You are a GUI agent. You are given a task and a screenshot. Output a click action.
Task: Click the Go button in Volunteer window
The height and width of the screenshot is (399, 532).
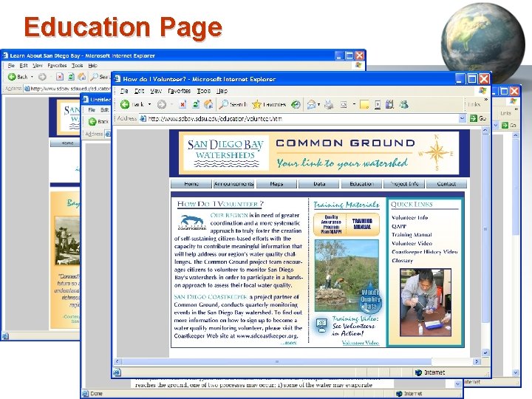coord(478,118)
